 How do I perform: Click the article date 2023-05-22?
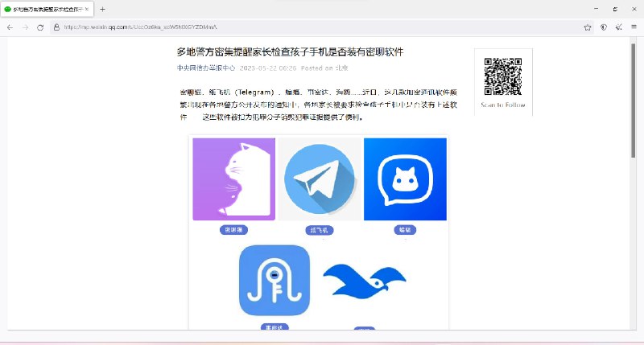[268, 68]
